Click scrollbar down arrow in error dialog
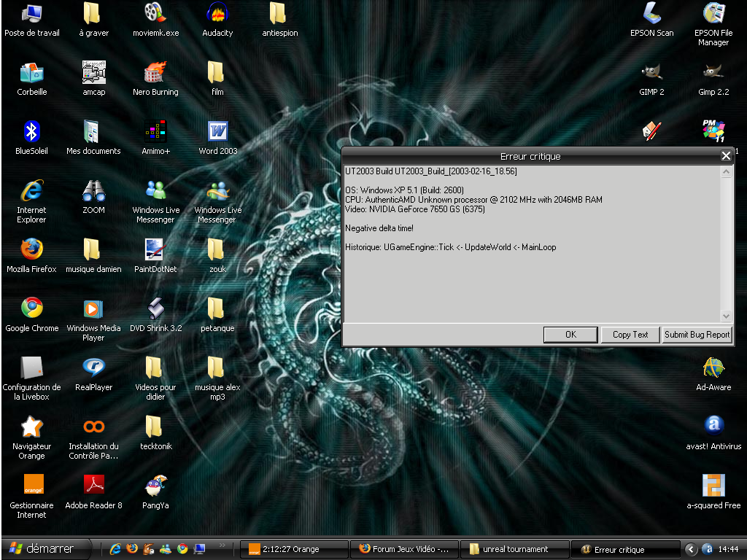747x560 pixels. point(726,316)
